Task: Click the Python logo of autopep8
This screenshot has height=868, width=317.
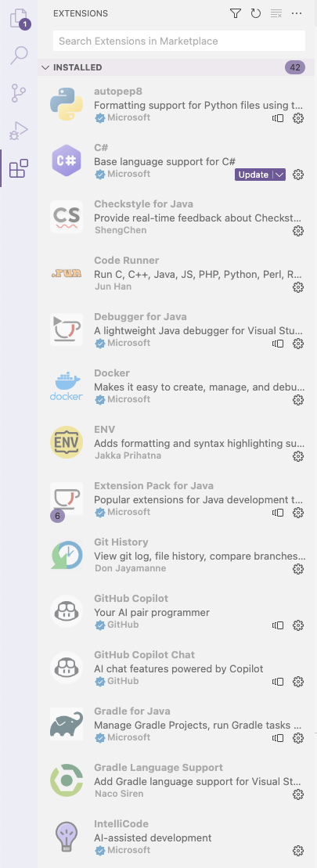Action: pos(67,104)
